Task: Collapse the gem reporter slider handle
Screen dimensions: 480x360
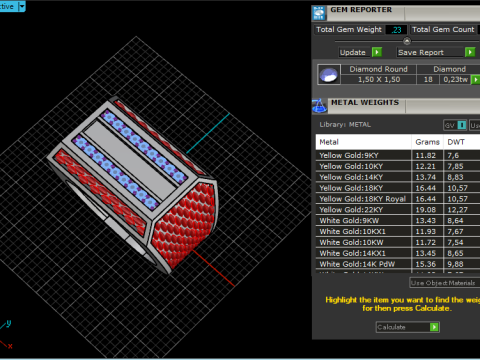Action: [407, 41]
